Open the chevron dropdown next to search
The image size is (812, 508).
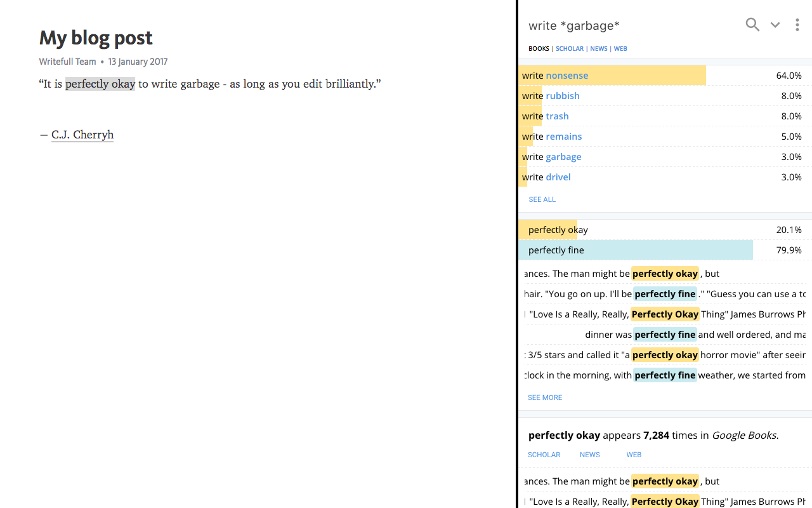775,25
